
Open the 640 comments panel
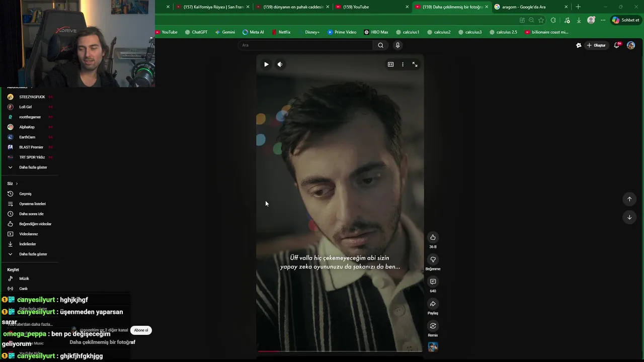click(x=433, y=282)
